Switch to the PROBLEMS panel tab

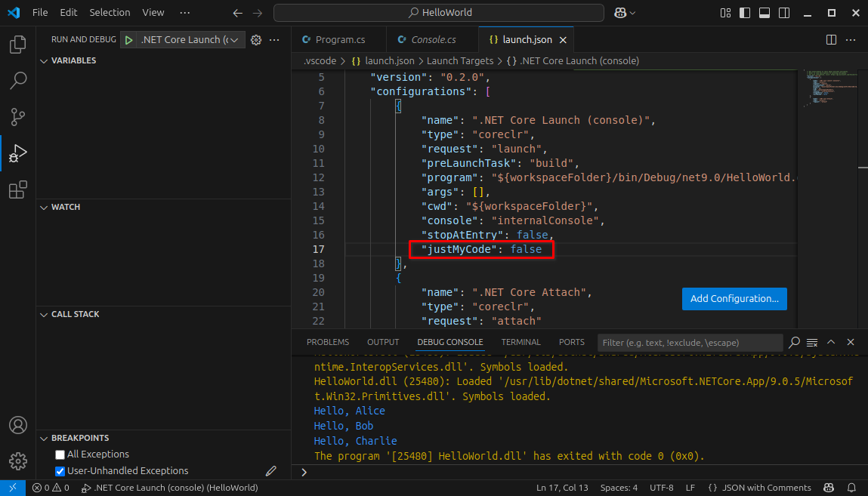coord(328,342)
